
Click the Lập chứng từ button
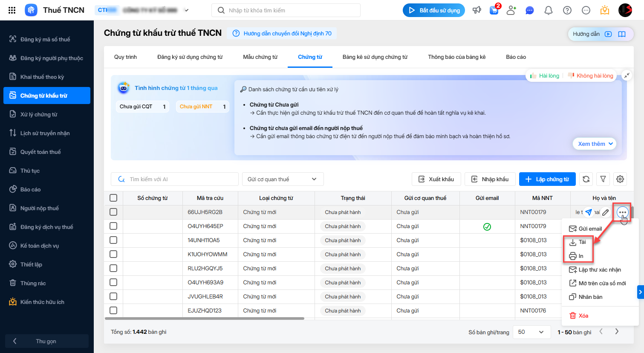pos(547,179)
